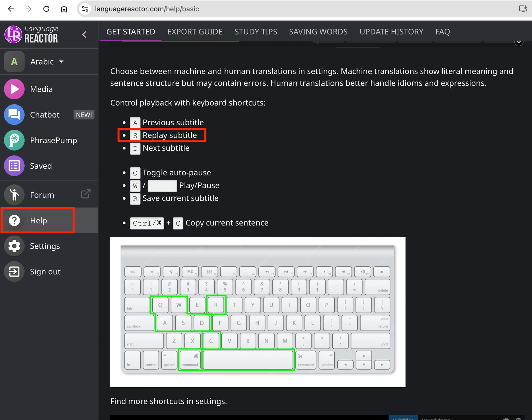Switch to the GET STARTED tab
Image resolution: width=532 pixels, height=420 pixels.
131,32
